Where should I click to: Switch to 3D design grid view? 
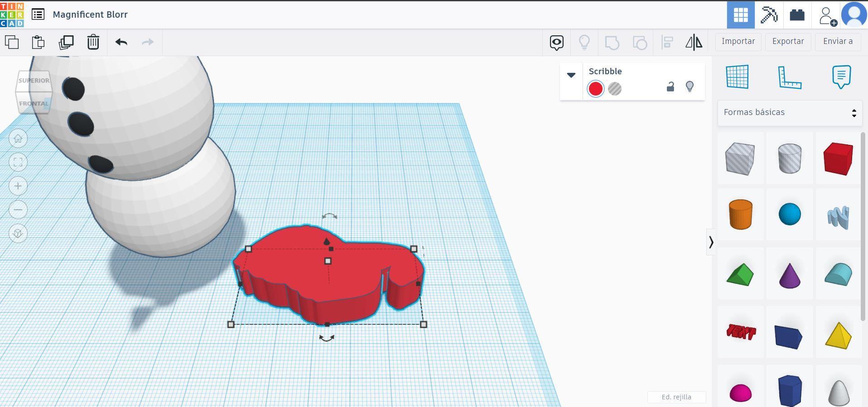click(741, 14)
